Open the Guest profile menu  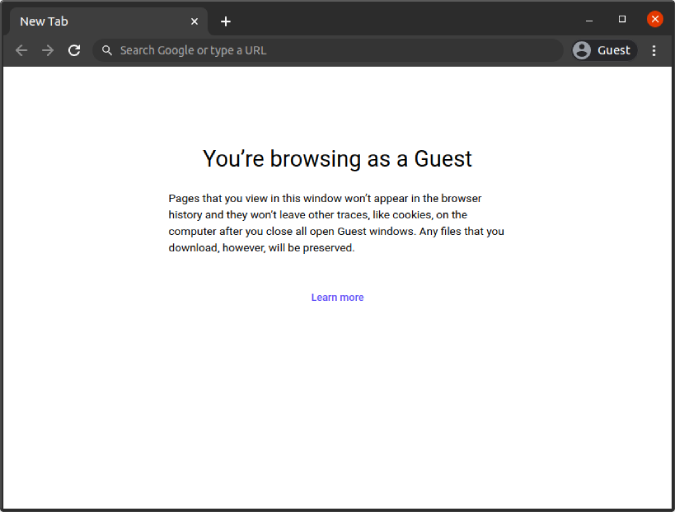tap(604, 50)
